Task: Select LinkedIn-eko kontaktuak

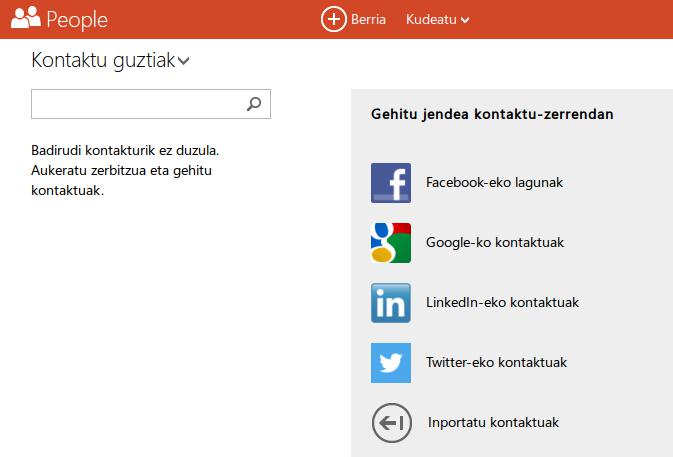Action: click(x=502, y=303)
